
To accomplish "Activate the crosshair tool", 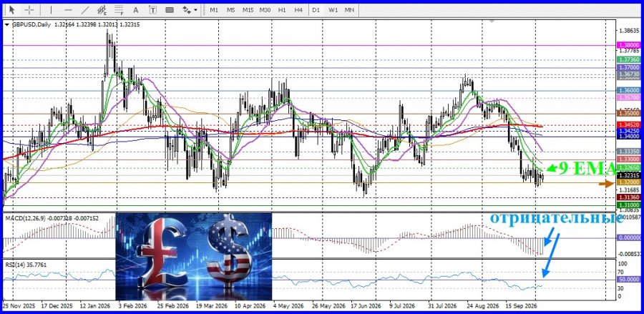I will [29, 9].
